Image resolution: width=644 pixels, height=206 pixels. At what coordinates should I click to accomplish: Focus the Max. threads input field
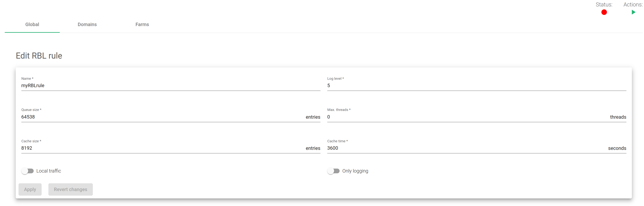pyautogui.click(x=468, y=117)
